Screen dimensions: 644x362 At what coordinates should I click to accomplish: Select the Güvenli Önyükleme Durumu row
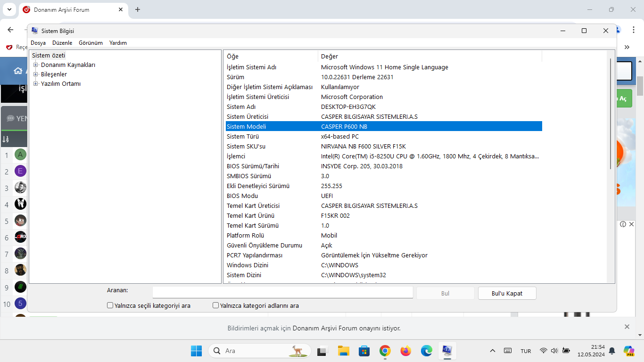(x=384, y=245)
